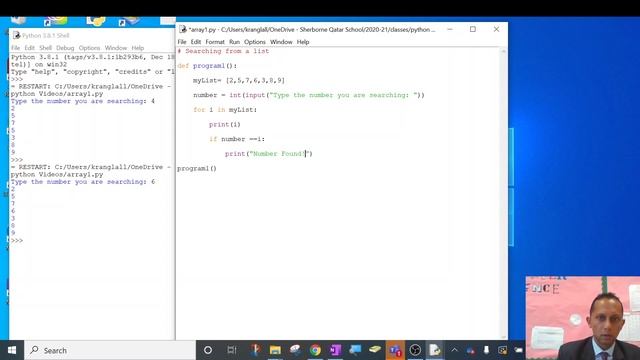
Task: Click the OneDrive cloud tray icon
Action: click(471, 351)
